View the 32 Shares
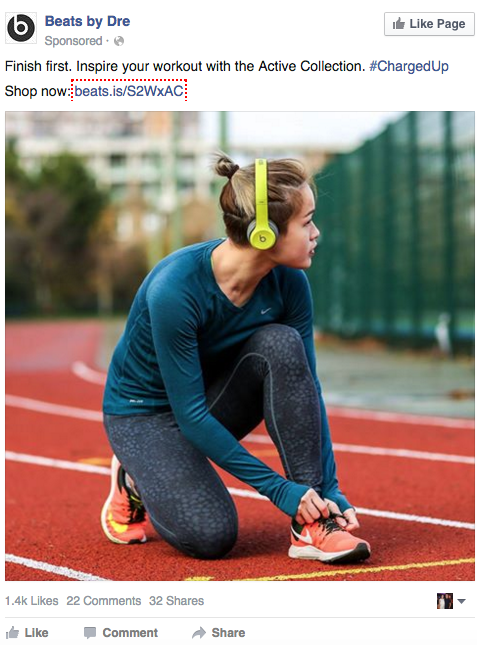The image size is (477, 645). (x=176, y=601)
